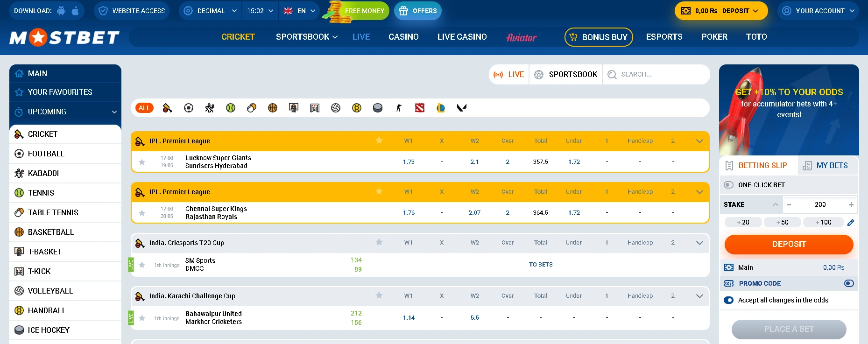Viewport: 868px width, 344px height.
Task: Open the Live Casino menu item
Action: [x=462, y=37]
